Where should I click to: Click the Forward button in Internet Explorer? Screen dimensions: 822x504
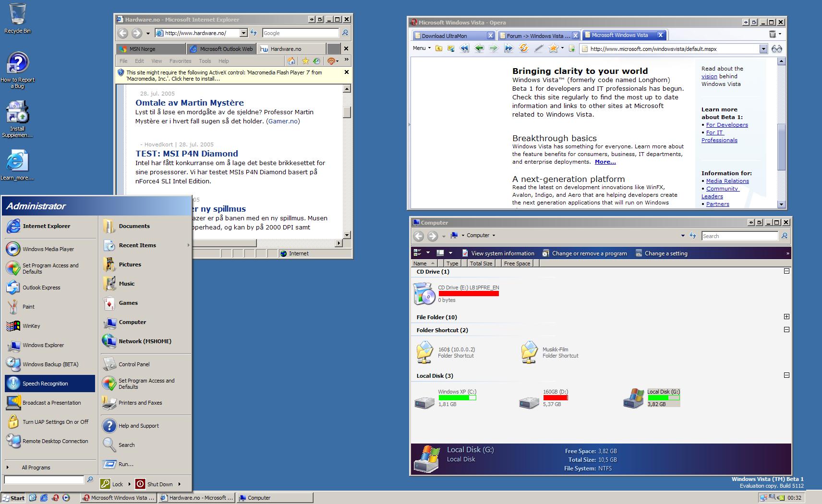pos(137,33)
